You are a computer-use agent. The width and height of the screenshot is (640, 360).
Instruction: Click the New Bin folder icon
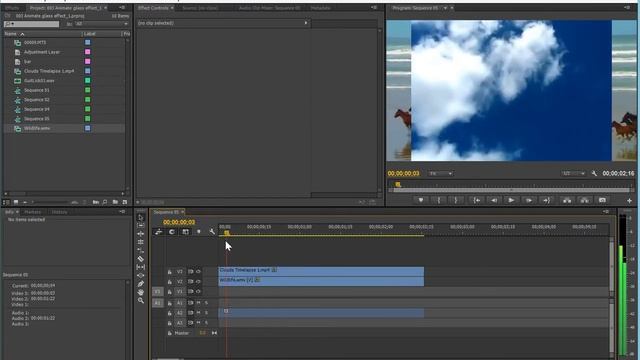tap(115, 202)
